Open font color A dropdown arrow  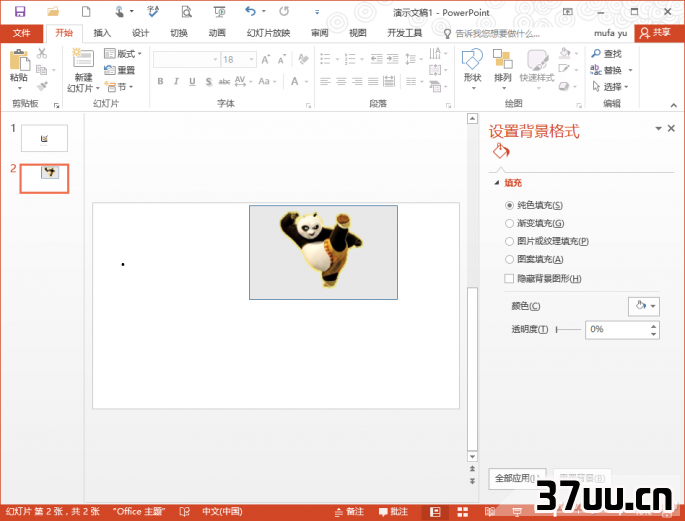tap(307, 82)
